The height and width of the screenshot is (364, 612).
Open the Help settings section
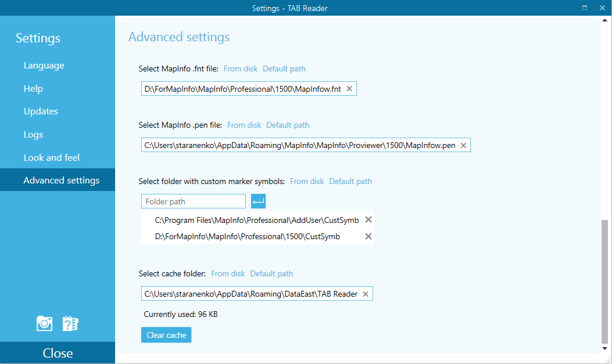pyautogui.click(x=33, y=88)
